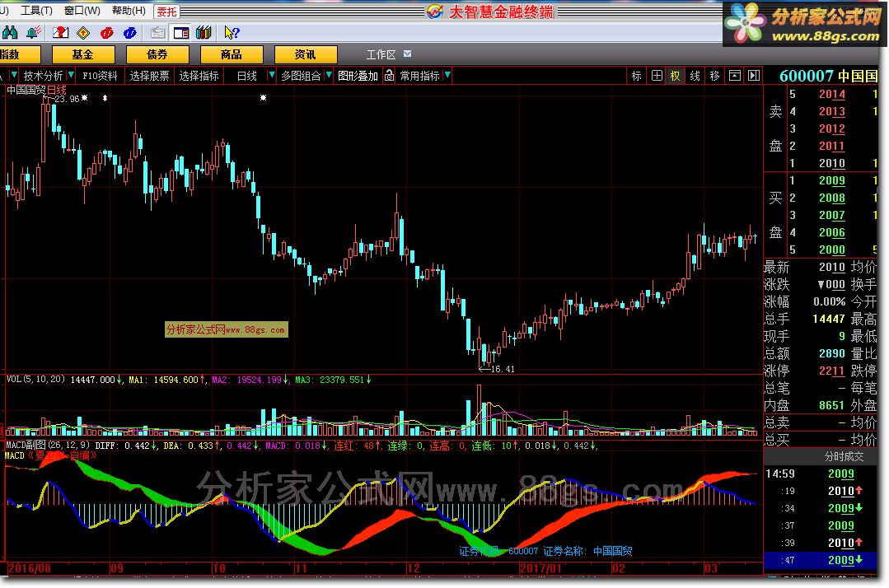The image size is (889, 588).
Task: Click the collapse panel up-arrow icon
Action: tap(735, 76)
